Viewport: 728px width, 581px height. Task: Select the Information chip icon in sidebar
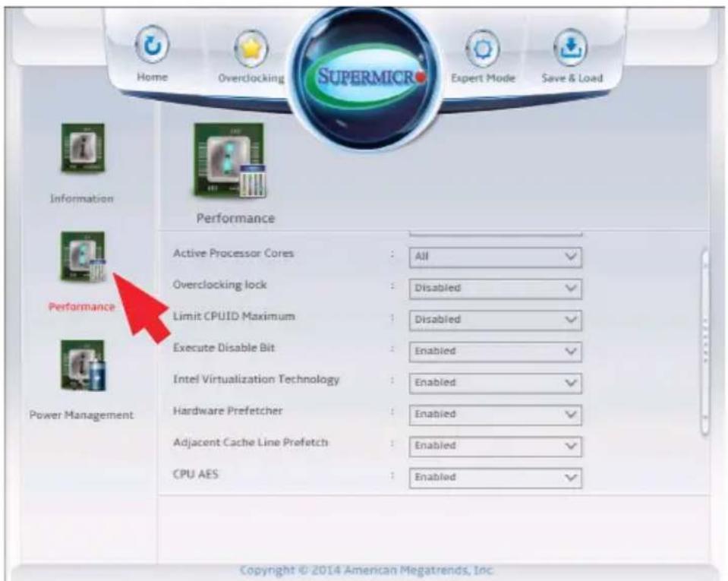click(83, 148)
